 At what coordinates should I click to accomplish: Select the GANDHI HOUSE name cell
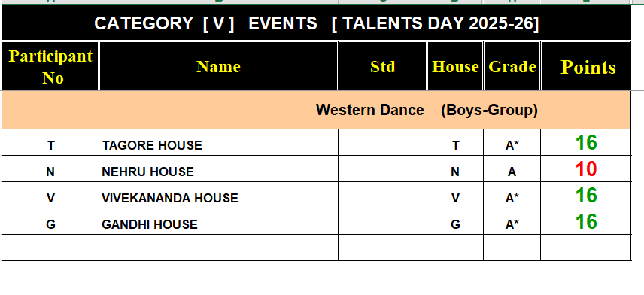click(218, 221)
